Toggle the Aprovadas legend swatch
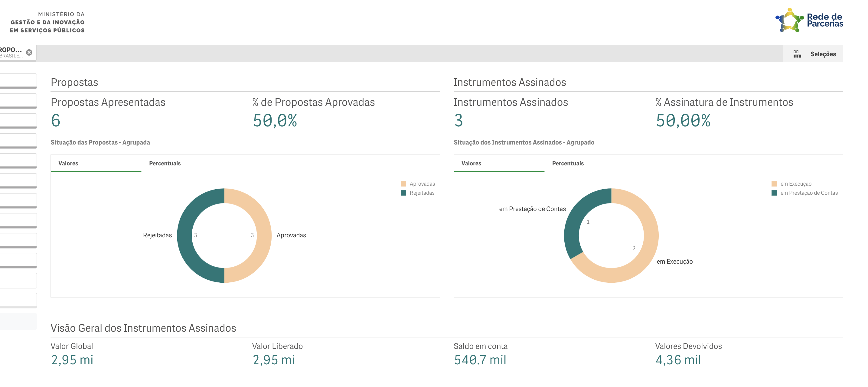 [x=403, y=184]
